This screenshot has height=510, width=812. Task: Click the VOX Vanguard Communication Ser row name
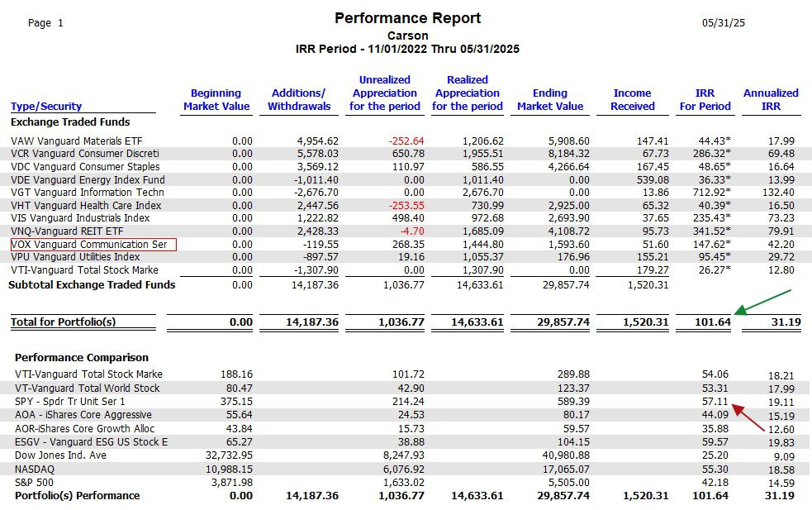coord(89,245)
